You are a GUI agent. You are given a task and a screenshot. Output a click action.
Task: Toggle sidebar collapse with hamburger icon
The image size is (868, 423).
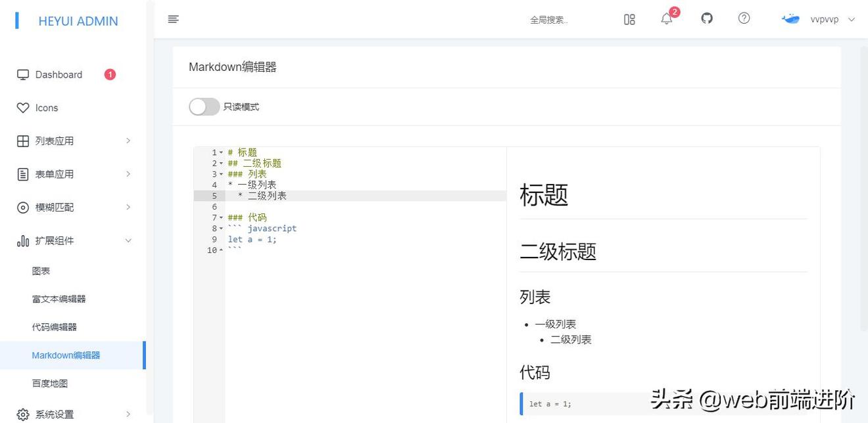[173, 19]
